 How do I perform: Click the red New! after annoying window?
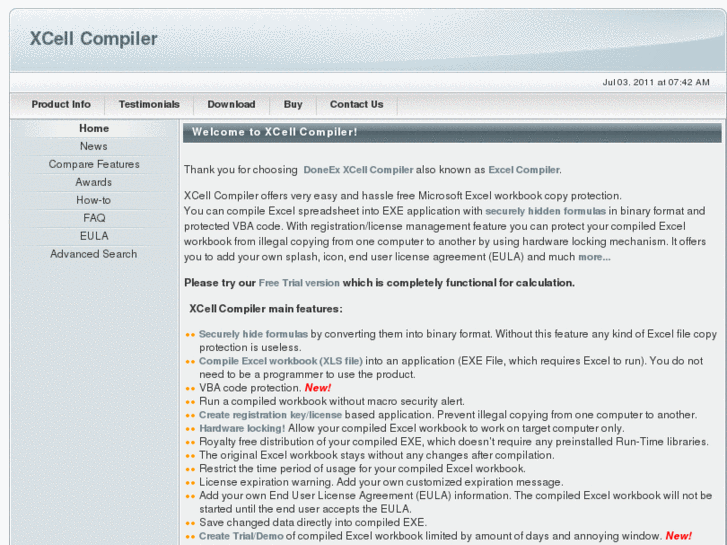click(x=678, y=536)
